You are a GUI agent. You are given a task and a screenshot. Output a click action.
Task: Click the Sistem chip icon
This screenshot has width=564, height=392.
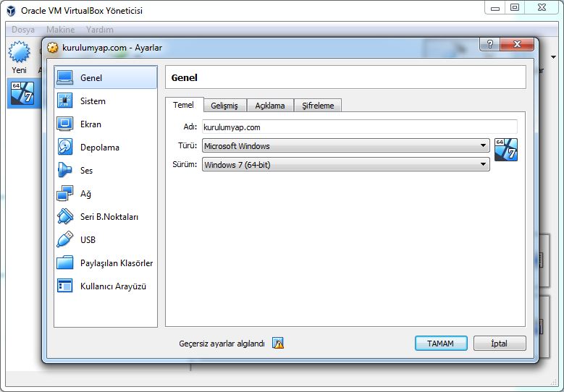65,101
